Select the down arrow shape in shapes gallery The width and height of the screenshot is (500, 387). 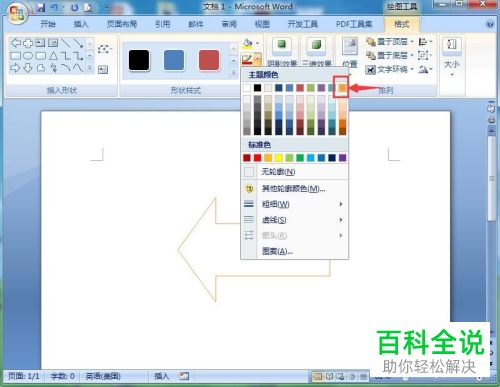28,68
